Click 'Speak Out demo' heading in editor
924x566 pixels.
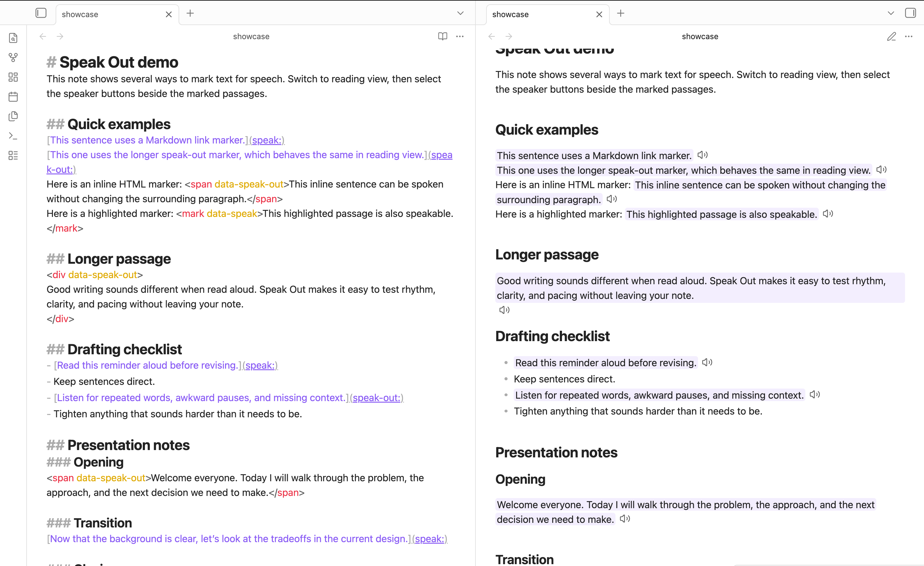119,62
